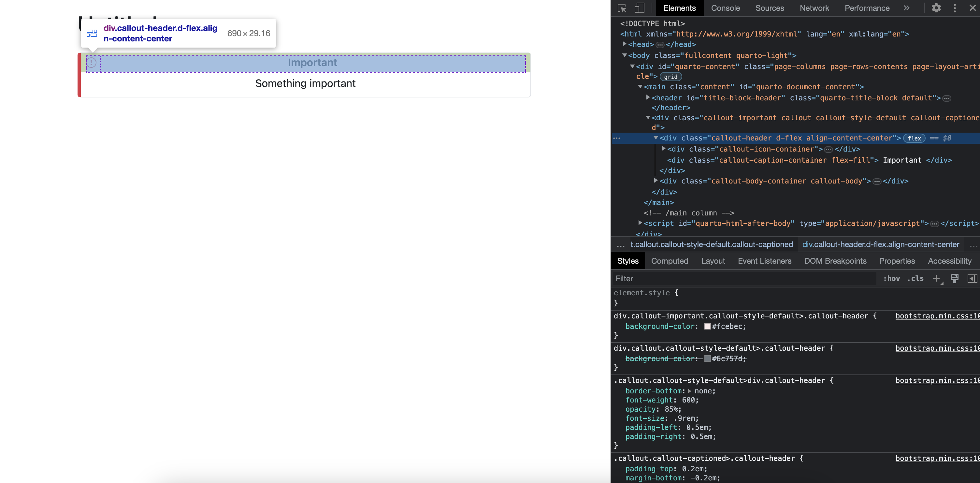Select the callout-caption-container DOM node
Image resolution: width=980 pixels, height=483 pixels.
809,160
